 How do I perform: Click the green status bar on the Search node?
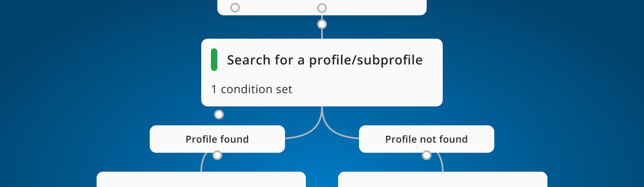pyautogui.click(x=214, y=60)
